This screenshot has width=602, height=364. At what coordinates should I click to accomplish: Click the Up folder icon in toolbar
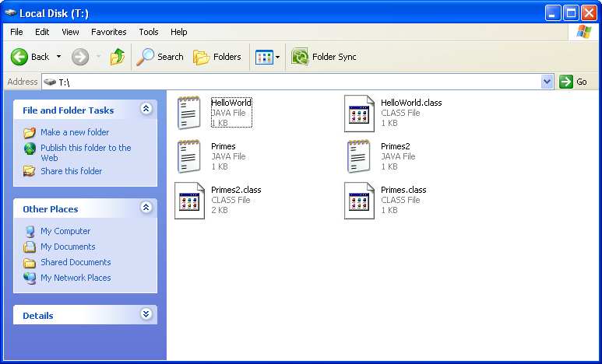point(117,57)
